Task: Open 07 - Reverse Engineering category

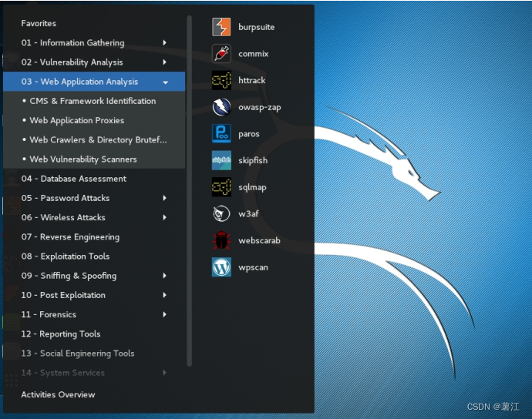Action: coord(94,236)
